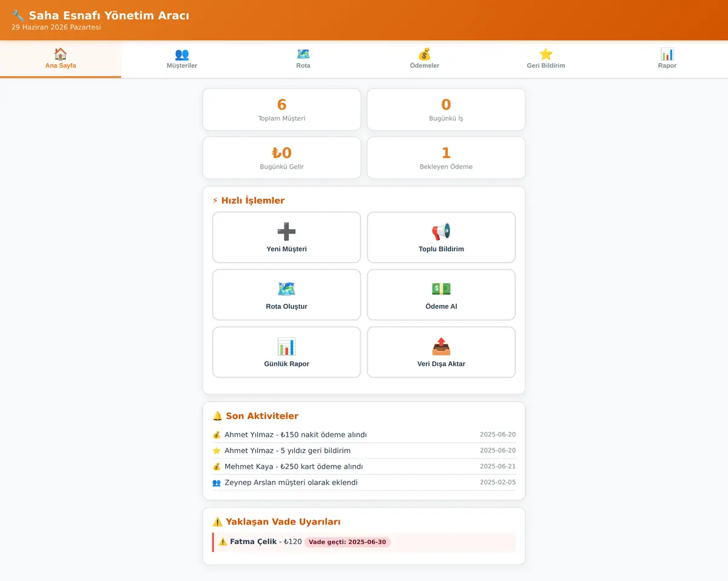
Task: Click the star icon on 5 yıldız row
Action: coord(217,451)
